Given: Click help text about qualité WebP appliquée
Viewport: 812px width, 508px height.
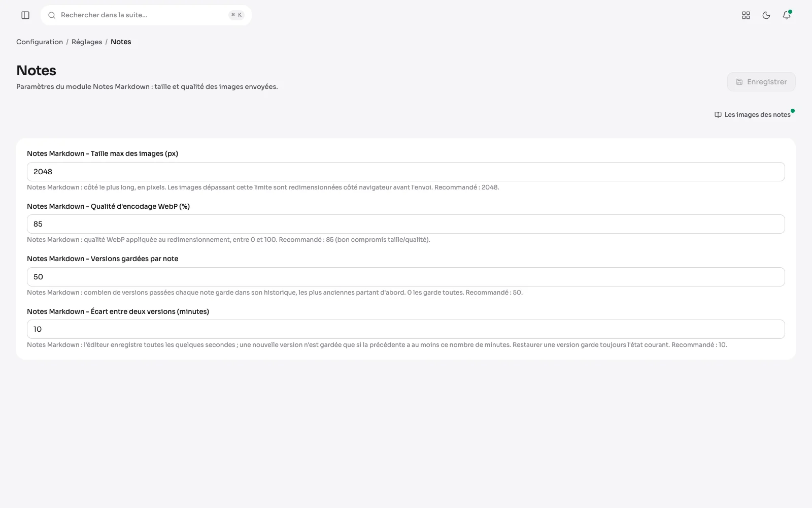Looking at the screenshot, I should click(x=228, y=240).
